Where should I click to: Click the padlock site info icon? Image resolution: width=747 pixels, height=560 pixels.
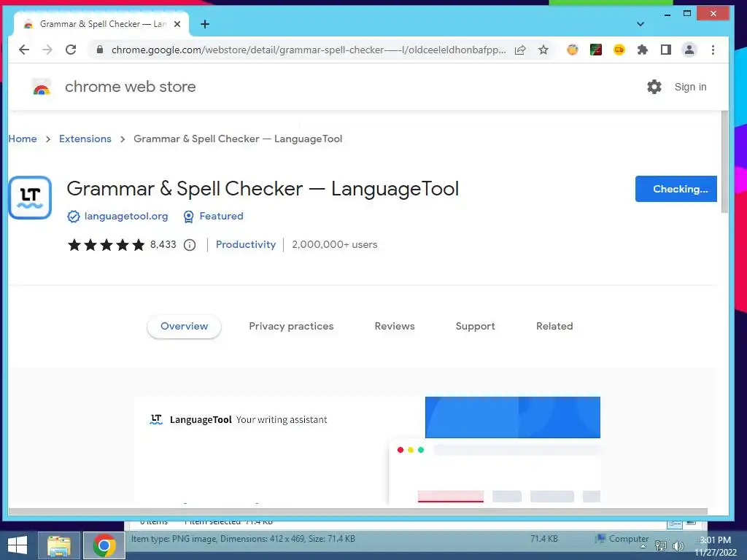point(99,50)
